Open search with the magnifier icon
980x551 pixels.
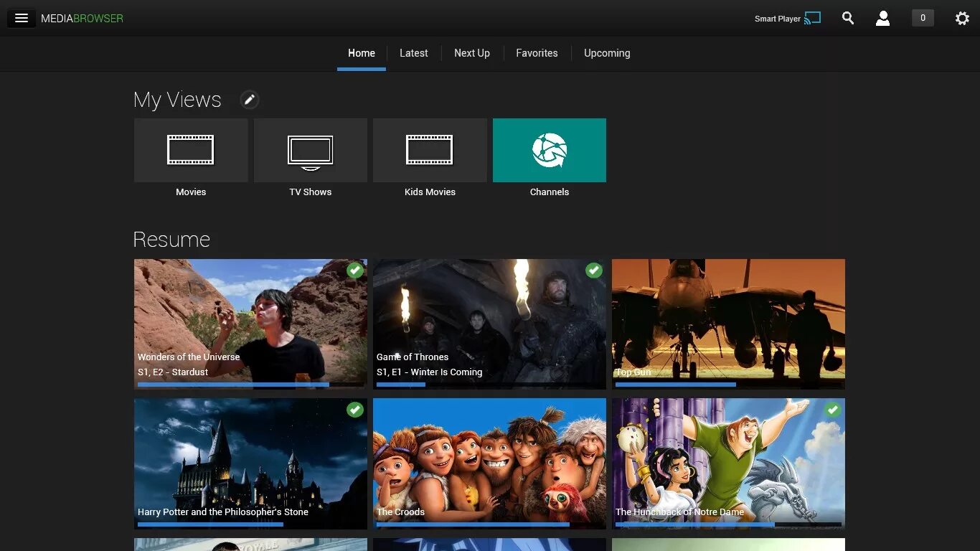click(x=848, y=19)
